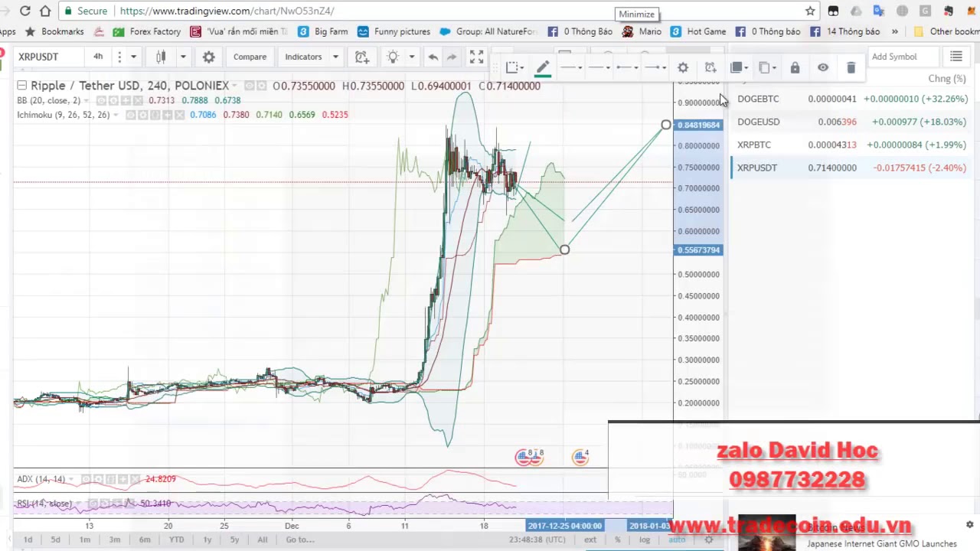Viewport: 980px width, 551px height.
Task: Select the 4h interval button
Action: tap(98, 57)
